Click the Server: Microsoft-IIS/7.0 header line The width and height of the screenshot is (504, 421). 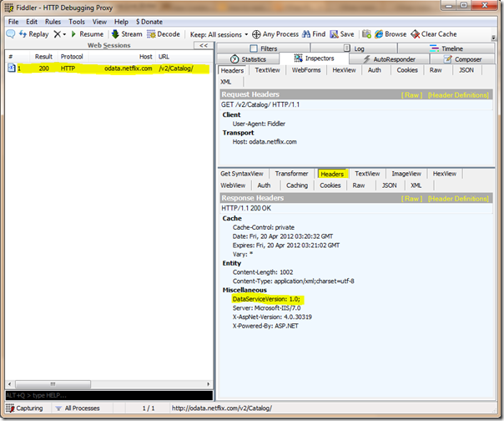[266, 308]
